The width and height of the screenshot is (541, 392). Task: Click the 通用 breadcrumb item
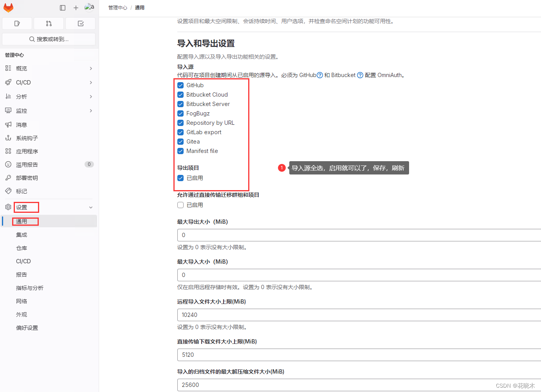140,8
